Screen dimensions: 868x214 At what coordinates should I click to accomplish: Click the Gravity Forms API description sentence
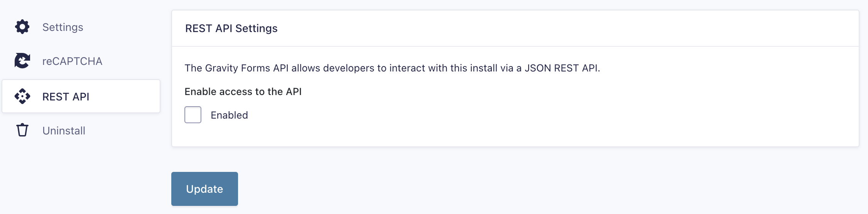pyautogui.click(x=392, y=68)
